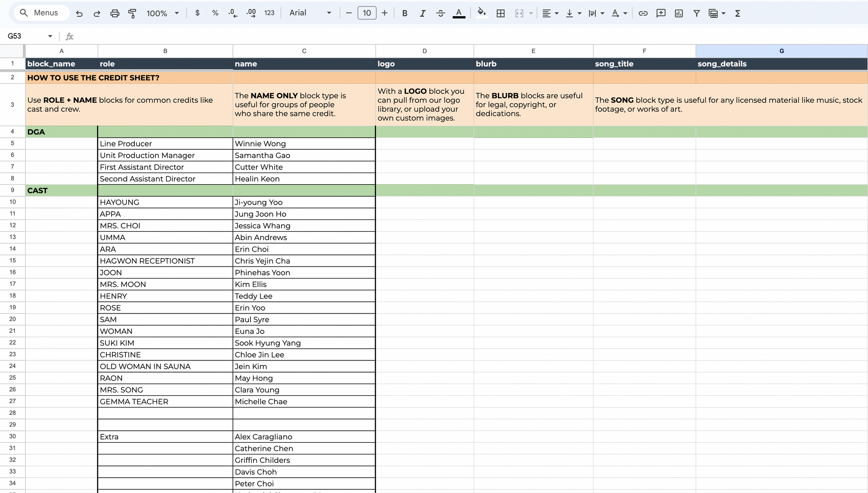Toggle bold formatting

(x=405, y=13)
